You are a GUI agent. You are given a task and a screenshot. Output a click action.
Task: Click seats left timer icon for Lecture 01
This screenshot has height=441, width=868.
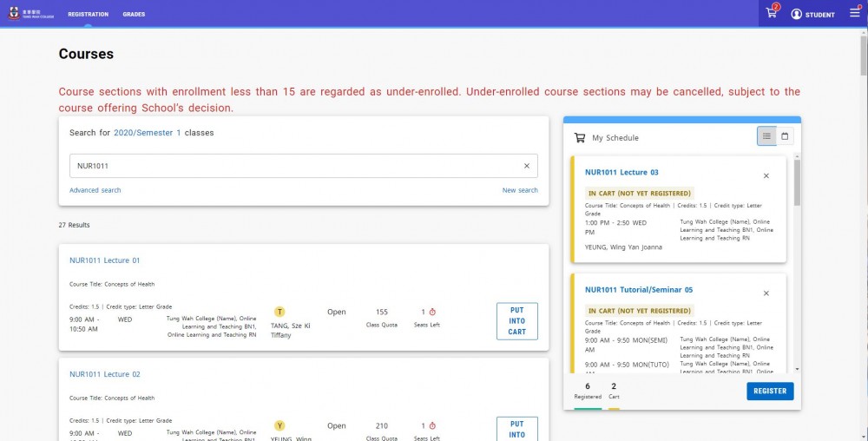[x=432, y=312]
